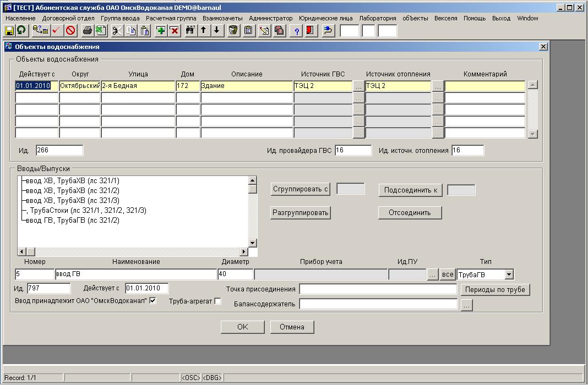Open the 'Юридические лица' menu
Viewport: 588px width, 385px height.
pos(325,18)
